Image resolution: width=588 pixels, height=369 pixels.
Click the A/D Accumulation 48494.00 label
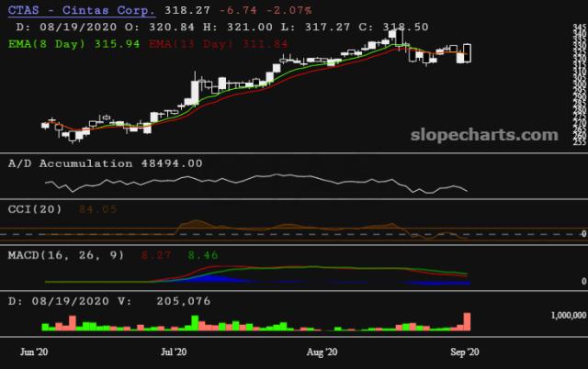click(106, 163)
